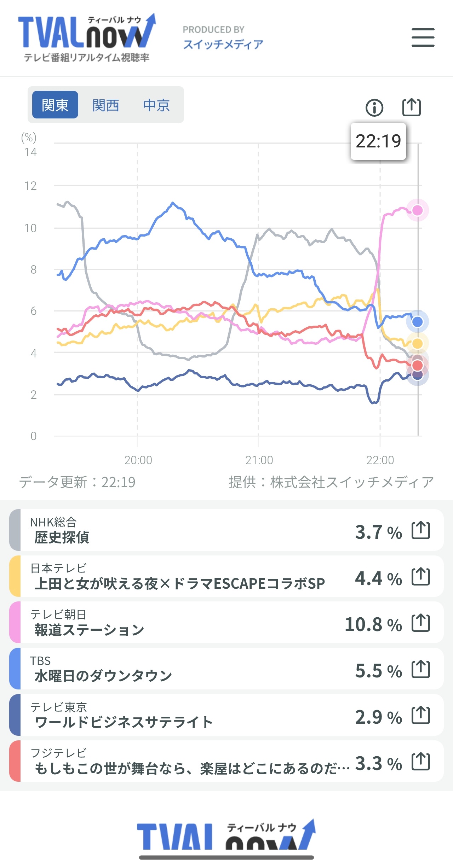Screen dimensions: 453x868
Task: Click the blue TBS chart data point
Action: coord(418,322)
